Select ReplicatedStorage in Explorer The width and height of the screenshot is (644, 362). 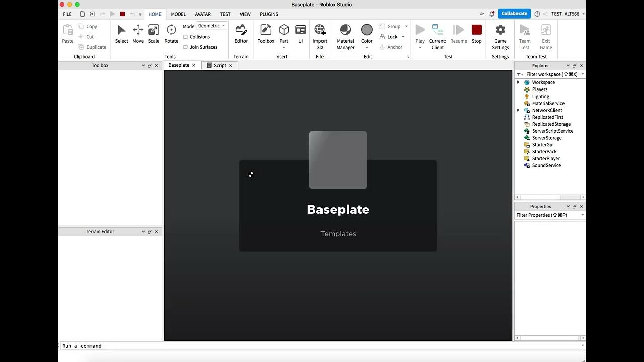[x=551, y=124]
